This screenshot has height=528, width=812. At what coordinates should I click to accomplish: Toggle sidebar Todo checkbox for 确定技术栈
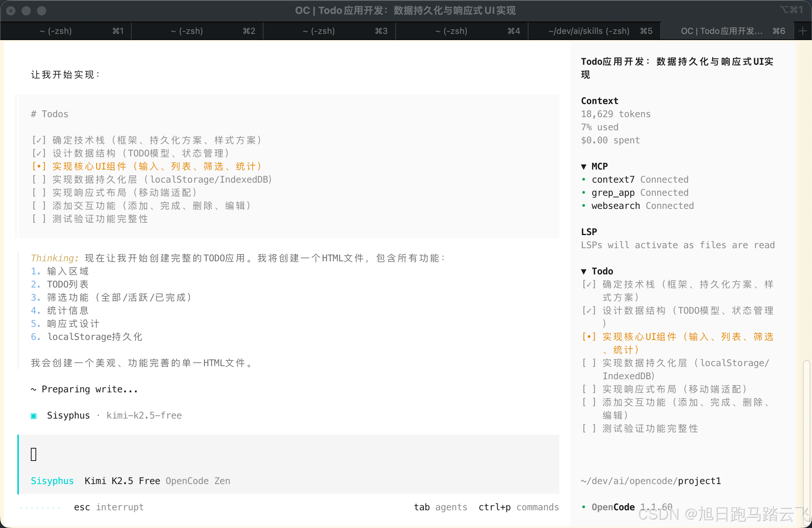589,284
